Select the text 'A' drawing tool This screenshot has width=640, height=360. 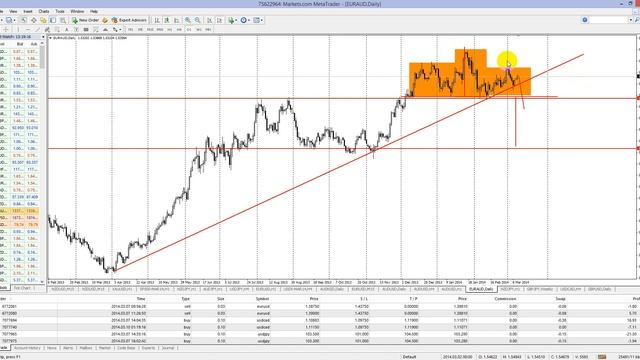coord(67,29)
